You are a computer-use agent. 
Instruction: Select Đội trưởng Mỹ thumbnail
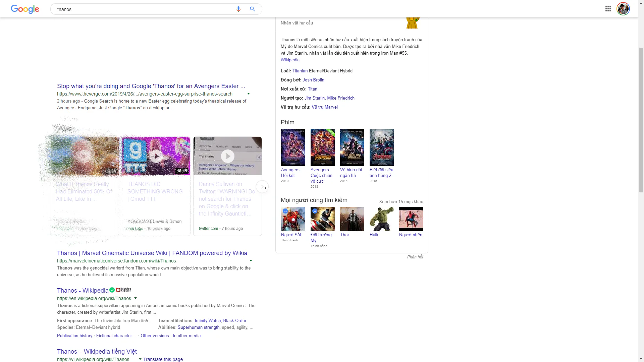(323, 219)
